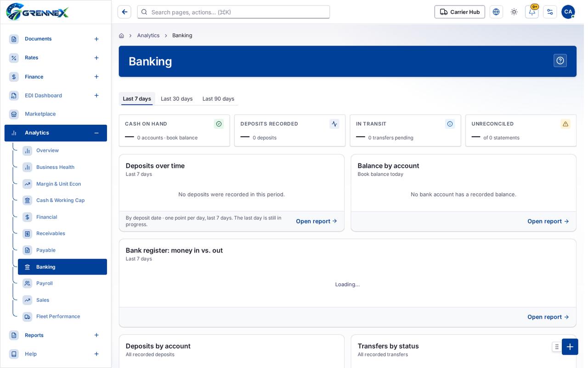Switch to the Last 90 days tab
This screenshot has width=588, height=368.
point(218,99)
